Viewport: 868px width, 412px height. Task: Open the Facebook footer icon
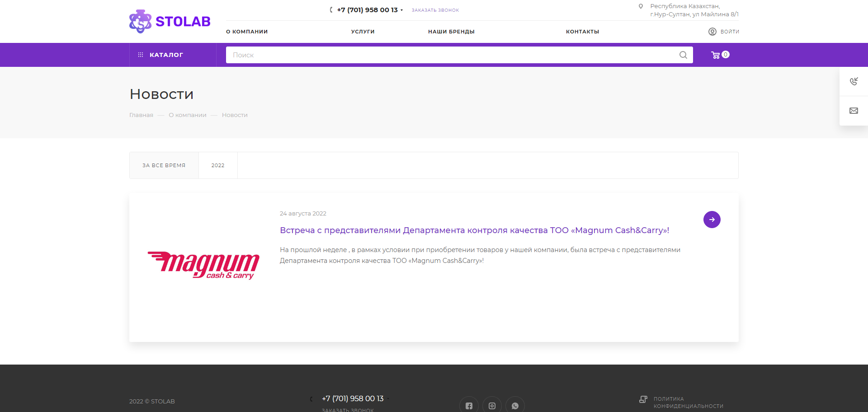click(x=469, y=406)
